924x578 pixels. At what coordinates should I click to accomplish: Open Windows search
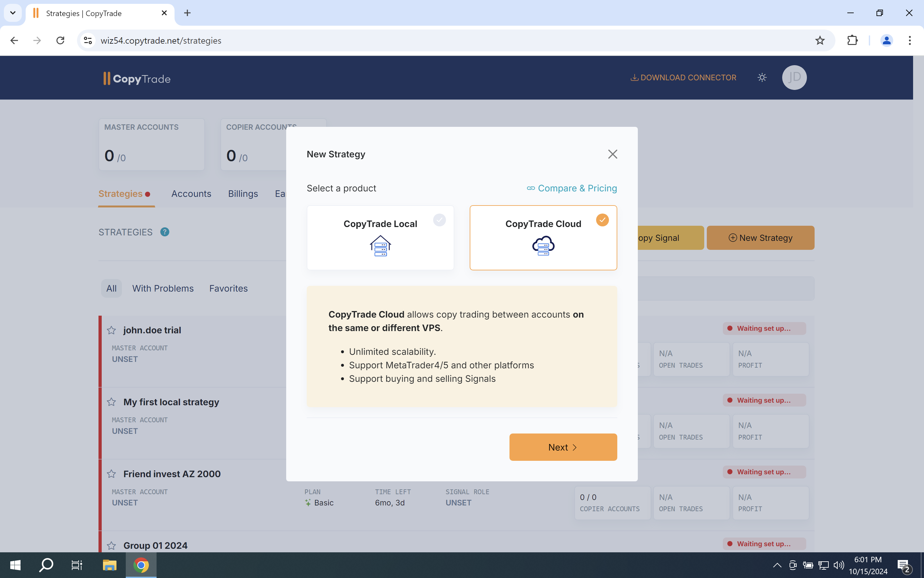46,565
